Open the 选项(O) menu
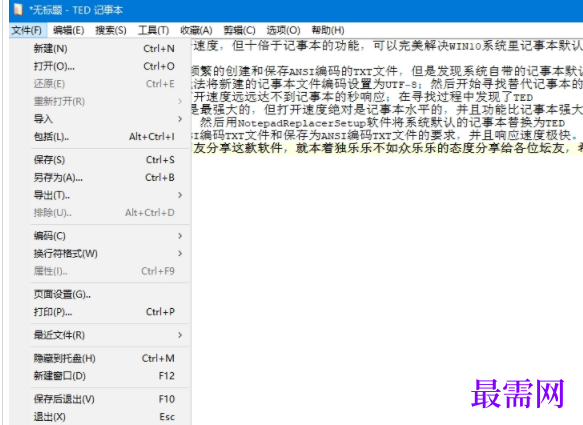The height and width of the screenshot is (425, 583). tap(283, 30)
